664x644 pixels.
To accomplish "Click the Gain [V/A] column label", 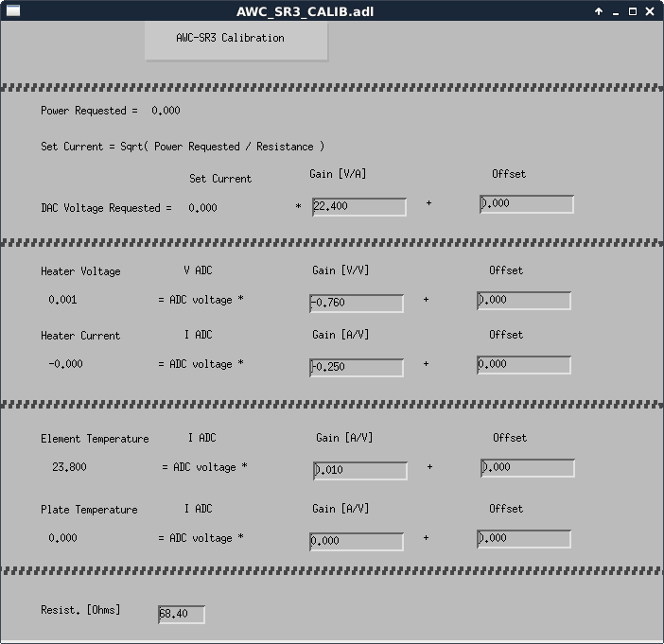I will tap(338, 174).
